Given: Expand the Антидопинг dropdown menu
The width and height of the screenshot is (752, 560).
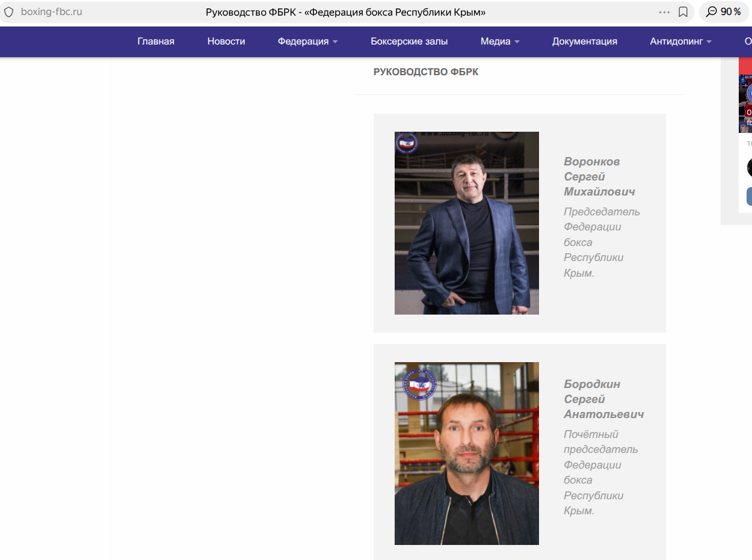Looking at the screenshot, I should pos(681,42).
